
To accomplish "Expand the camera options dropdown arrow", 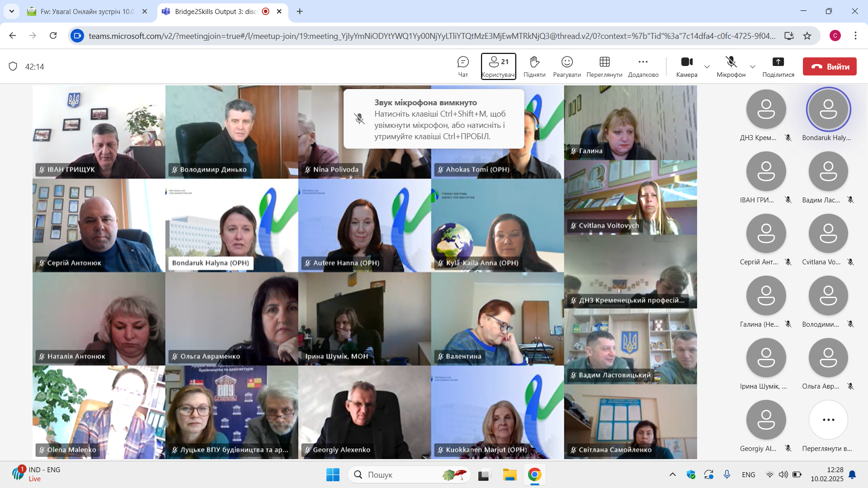I will tap(707, 66).
